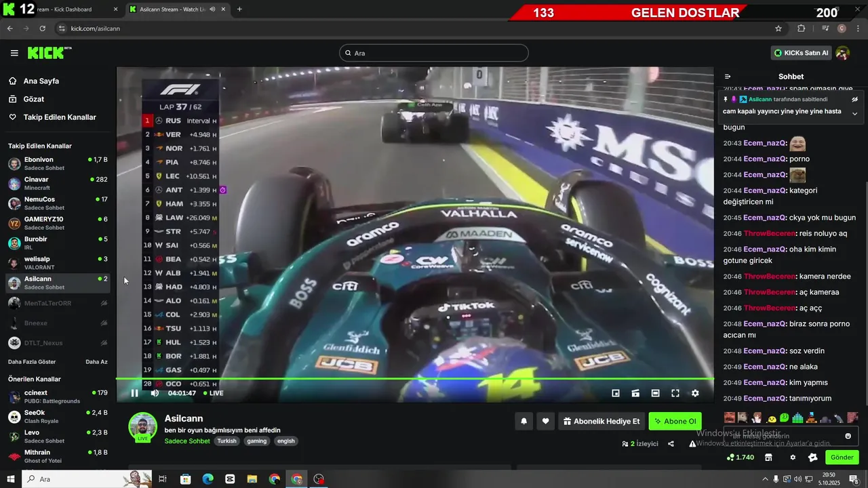Jump to LIVE in the player
868x488 pixels.
pyautogui.click(x=214, y=393)
